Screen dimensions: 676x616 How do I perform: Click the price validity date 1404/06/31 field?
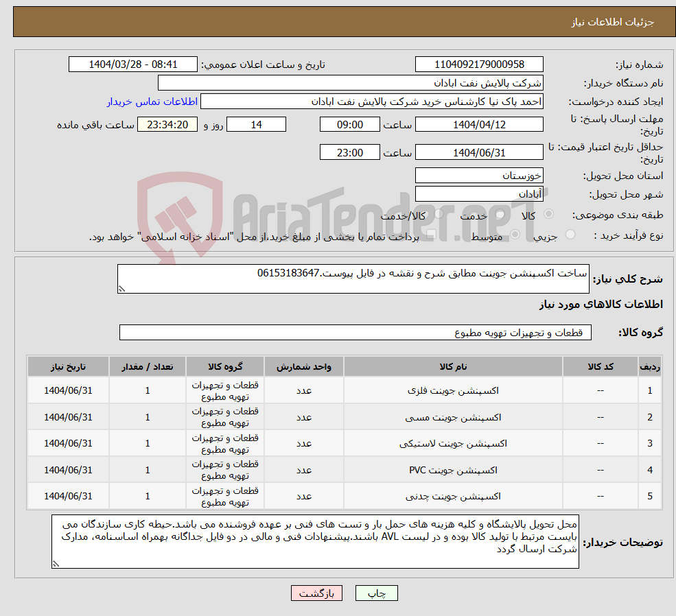coord(479,152)
